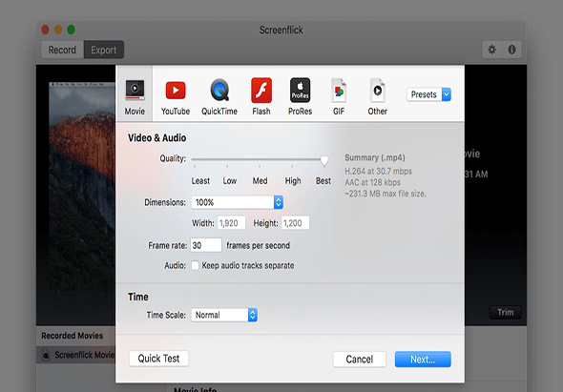Click the Trim button
This screenshot has height=392, width=563.
[505, 312]
